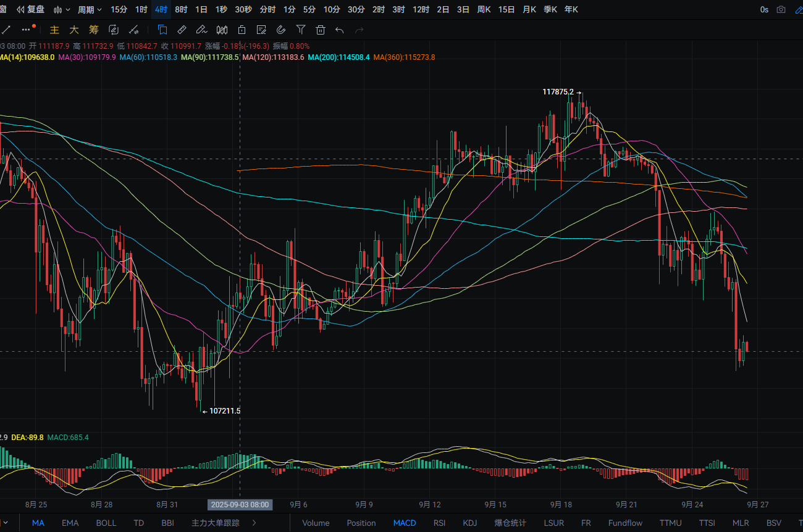Select the ruler measure tool

point(182,29)
